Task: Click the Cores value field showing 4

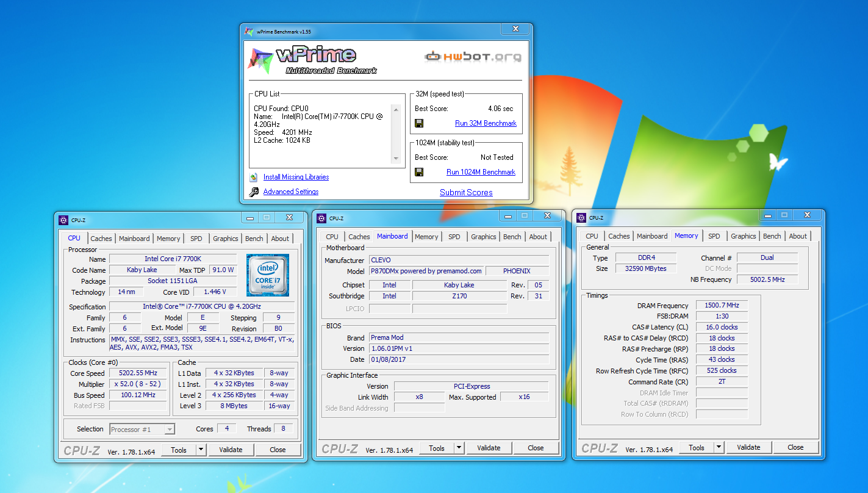Action: [227, 429]
